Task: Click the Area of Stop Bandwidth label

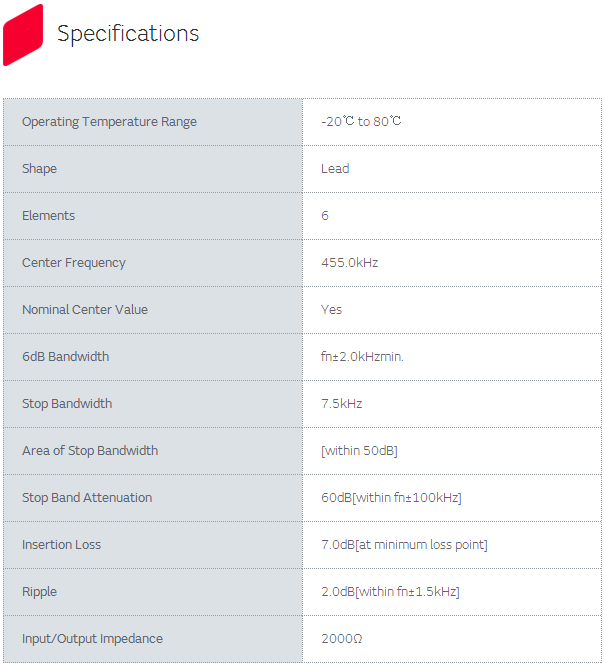Action: point(90,451)
